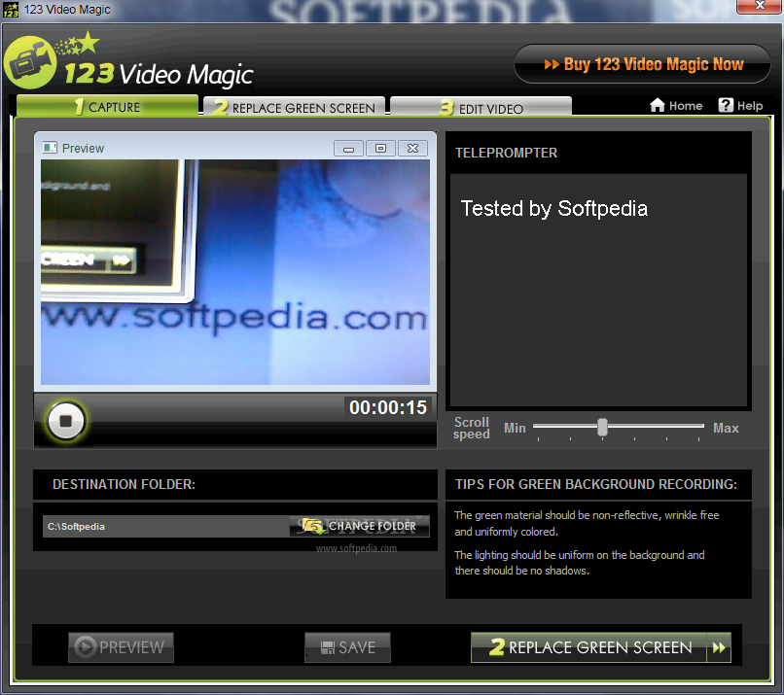784x695 pixels.
Task: Click the app icon in the title bar
Action: coord(11,9)
